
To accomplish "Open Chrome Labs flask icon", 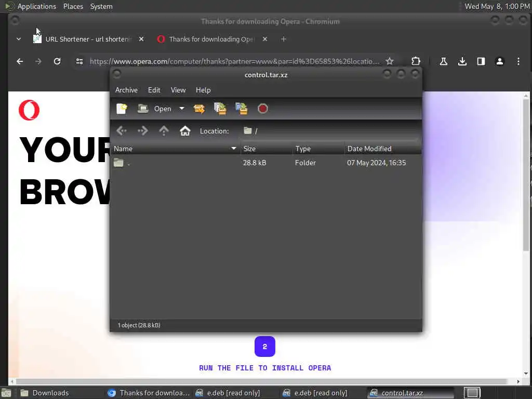I will [444, 61].
